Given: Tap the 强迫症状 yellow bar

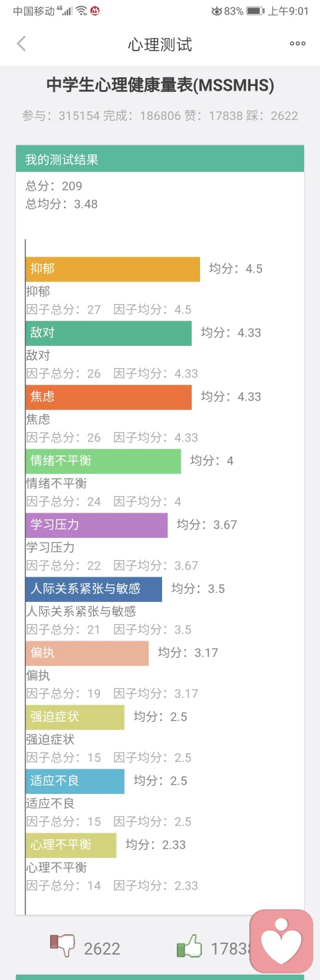Looking at the screenshot, I should point(75,717).
